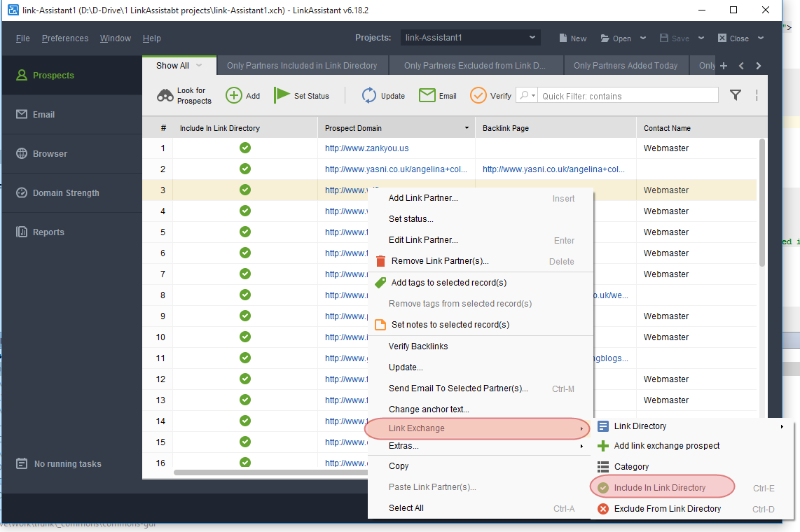The height and width of the screenshot is (532, 800).
Task: Open the Projects dropdown list
Action: click(x=470, y=38)
